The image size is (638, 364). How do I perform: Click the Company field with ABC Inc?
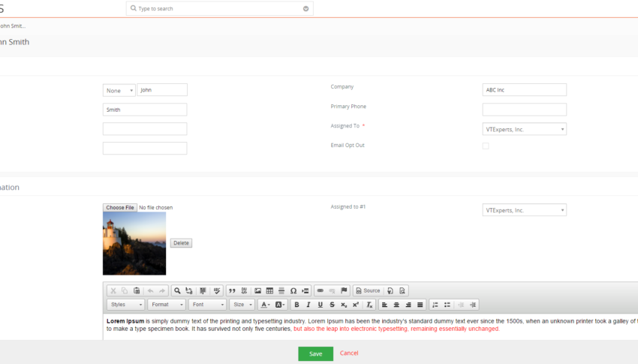point(525,90)
